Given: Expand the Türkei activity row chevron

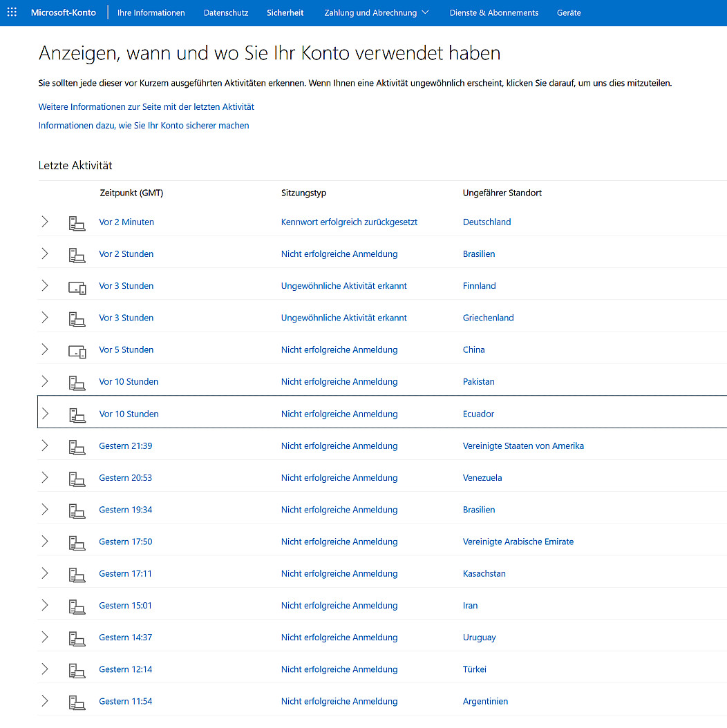Looking at the screenshot, I should (x=45, y=669).
